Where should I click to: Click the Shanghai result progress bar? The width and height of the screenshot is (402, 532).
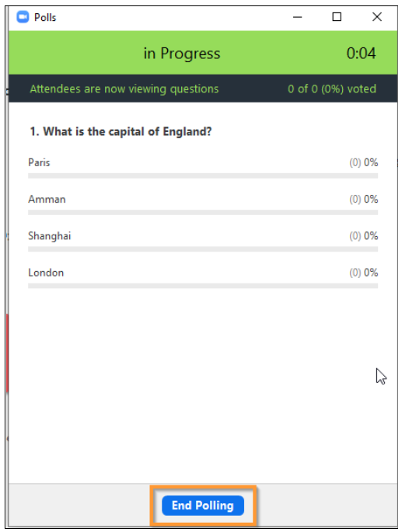(203, 249)
